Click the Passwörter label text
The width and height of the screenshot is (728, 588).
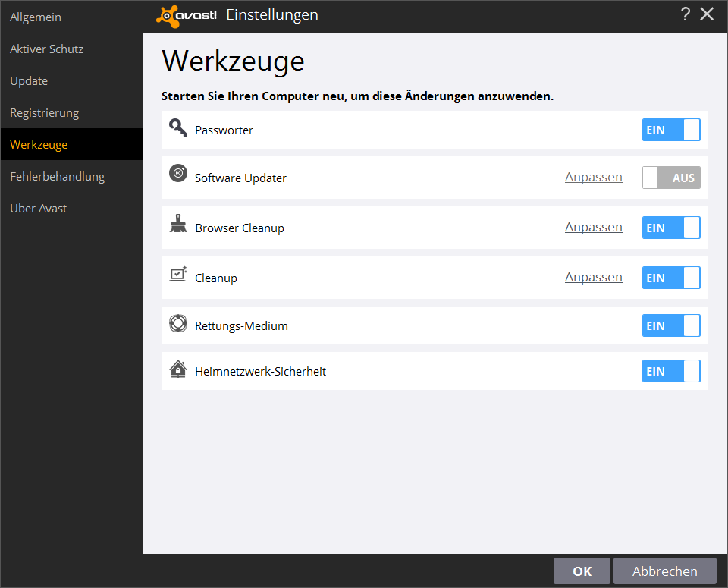pos(224,130)
